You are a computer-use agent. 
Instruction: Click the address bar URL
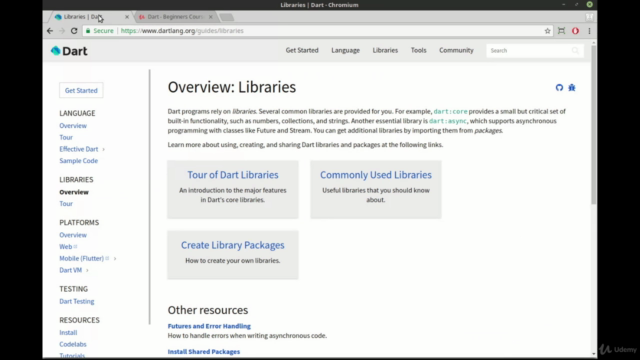(182, 31)
